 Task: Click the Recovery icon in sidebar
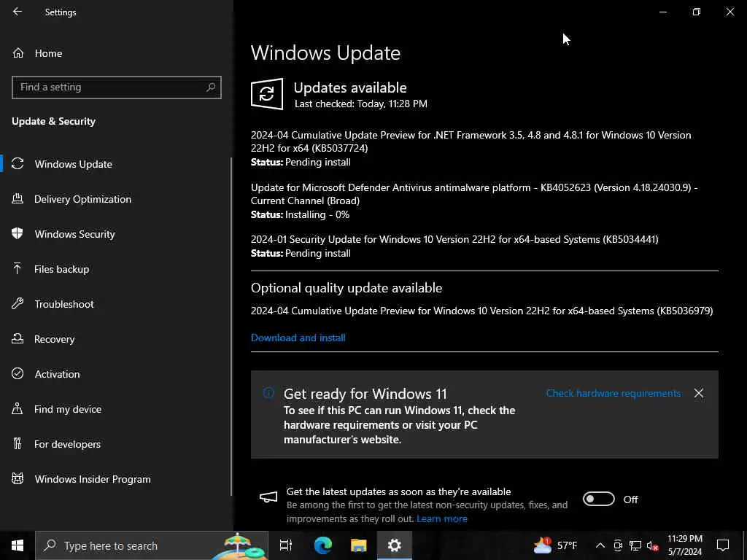pyautogui.click(x=18, y=339)
